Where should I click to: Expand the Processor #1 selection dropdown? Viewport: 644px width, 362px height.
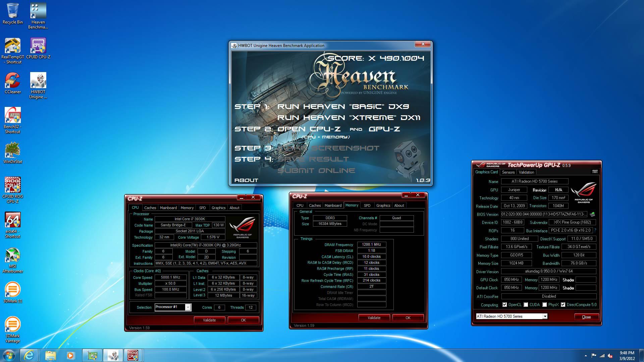(x=188, y=307)
